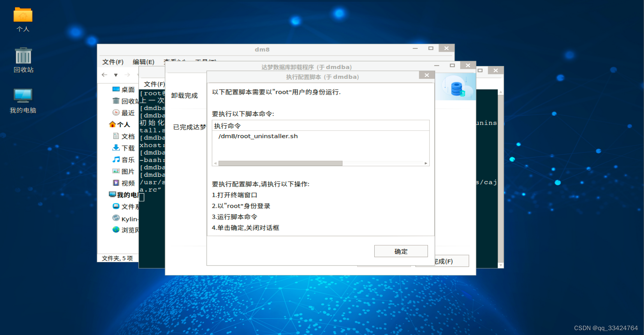
Task: Open 文件(F) menu in dm8 file manager
Action: tap(113, 62)
